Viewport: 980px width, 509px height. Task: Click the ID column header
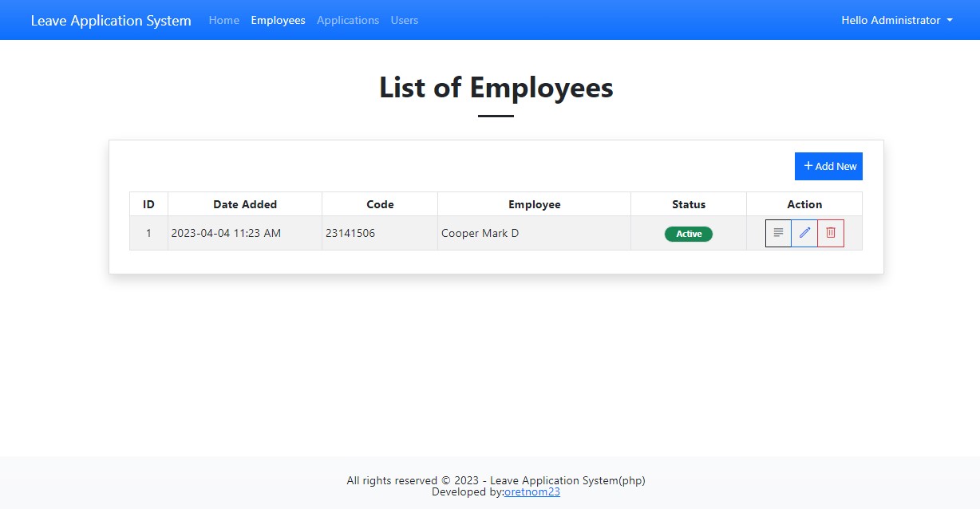148,204
